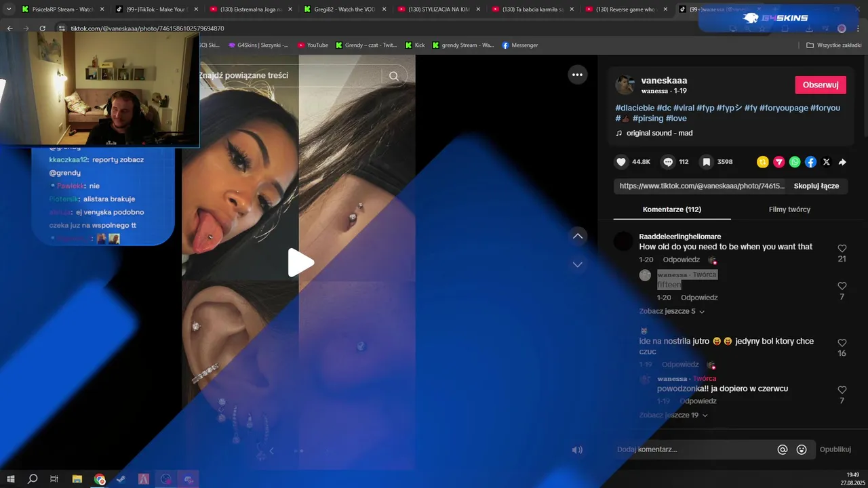Click the search magnifier in related content
This screenshot has width=868, height=488.
tap(394, 76)
